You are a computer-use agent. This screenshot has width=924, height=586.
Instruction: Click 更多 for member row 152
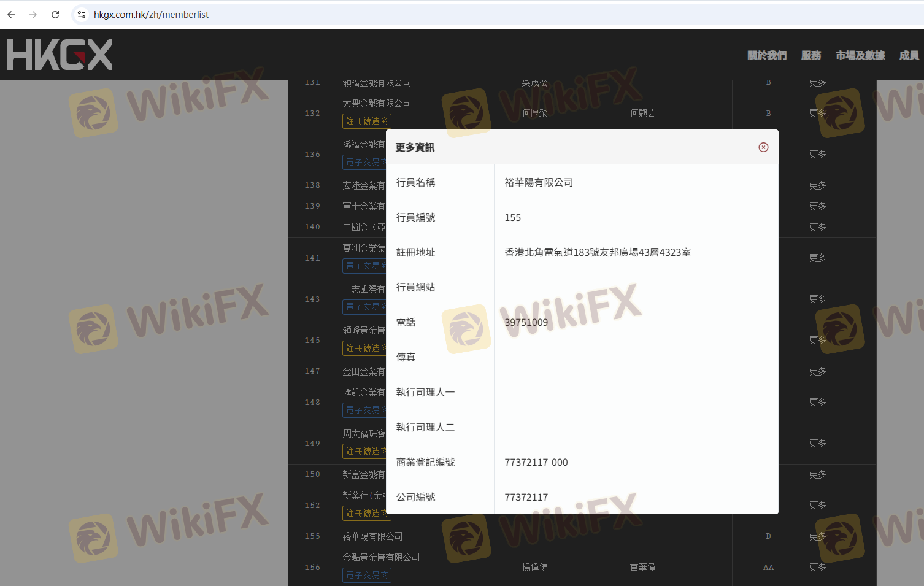coord(818,505)
